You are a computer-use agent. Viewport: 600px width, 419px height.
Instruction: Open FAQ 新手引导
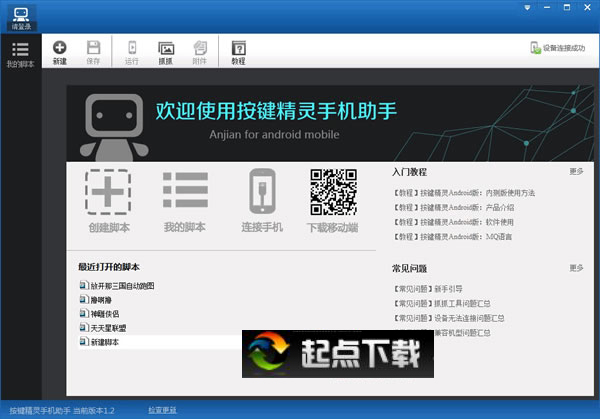pos(428,289)
